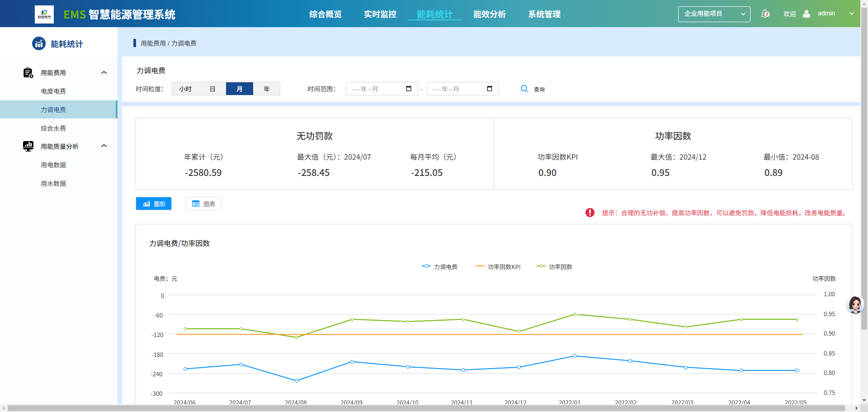This screenshot has width=868, height=412.
Task: Open 能耗统计 top menu tab
Action: (x=435, y=14)
